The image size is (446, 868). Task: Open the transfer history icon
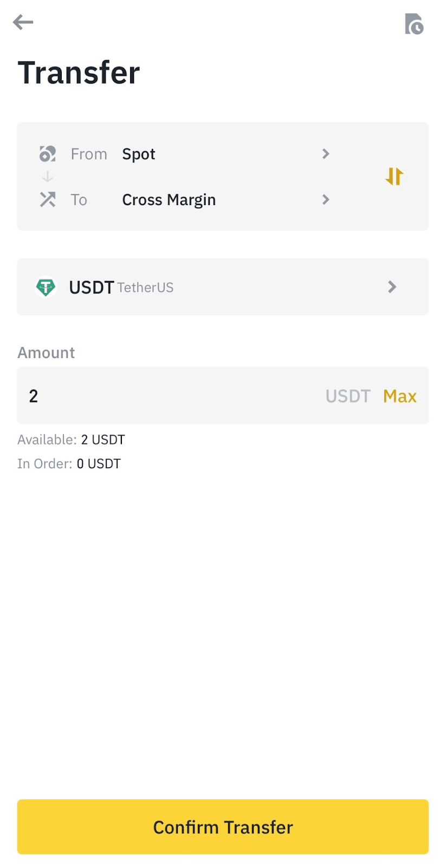(x=413, y=24)
